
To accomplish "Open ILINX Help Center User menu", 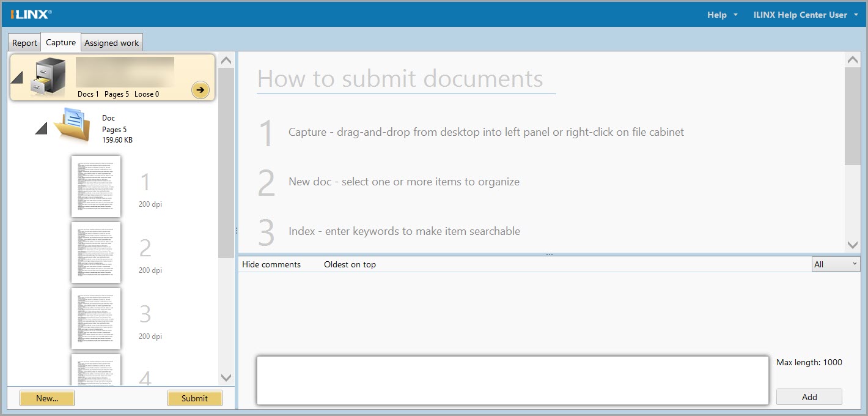I will coord(805,15).
